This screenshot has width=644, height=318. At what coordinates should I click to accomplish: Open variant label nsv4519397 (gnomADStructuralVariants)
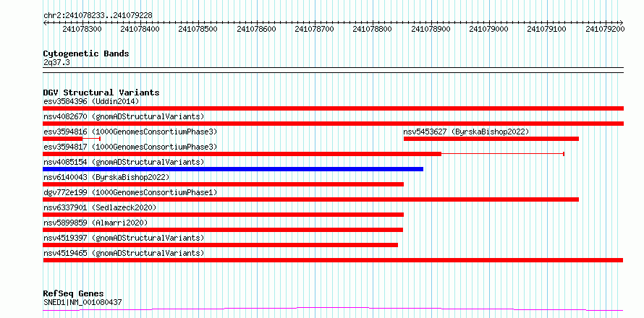tap(124, 238)
